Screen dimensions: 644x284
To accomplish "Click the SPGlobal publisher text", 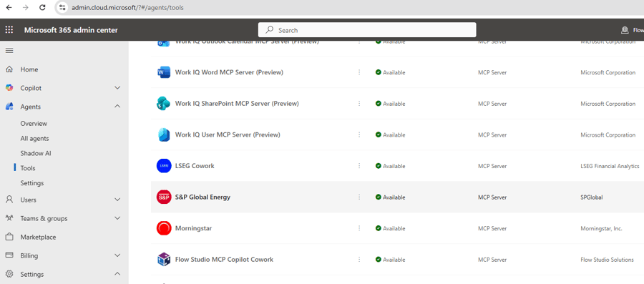I will [x=592, y=197].
